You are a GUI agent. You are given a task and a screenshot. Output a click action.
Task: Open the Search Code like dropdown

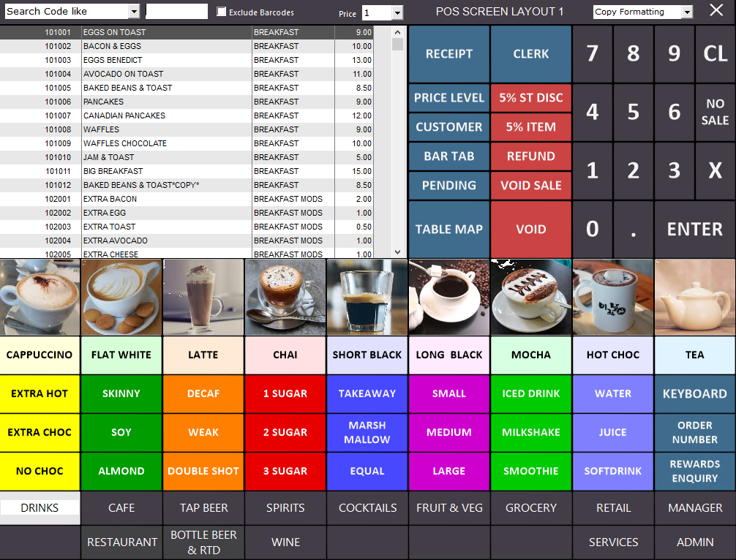pyautogui.click(x=133, y=12)
